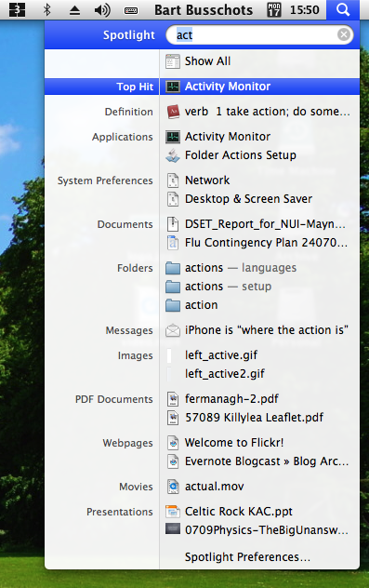Screen dimensions: 369x588
Task: Clear the Spotlight search field
Action: 344,34
